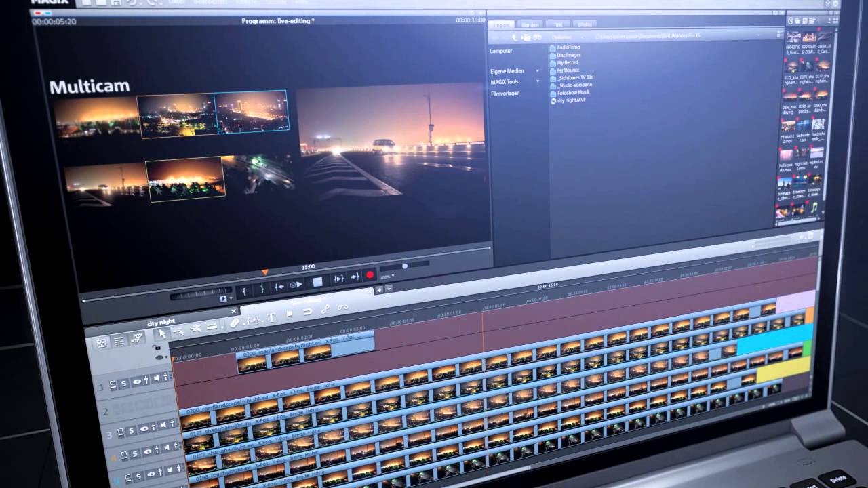868x488 pixels.
Task: Adjust the preview zoom slider knob
Action: [405, 266]
